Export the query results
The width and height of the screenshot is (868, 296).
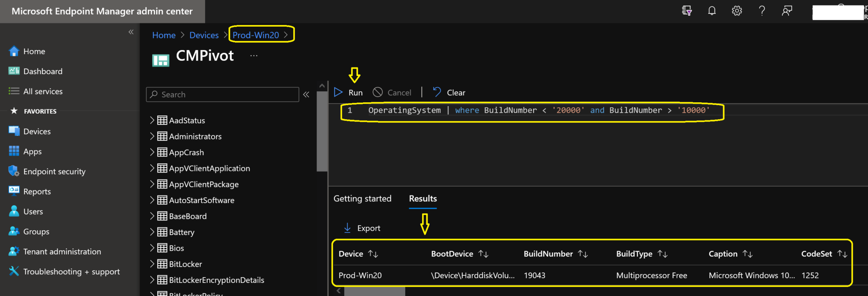point(362,228)
